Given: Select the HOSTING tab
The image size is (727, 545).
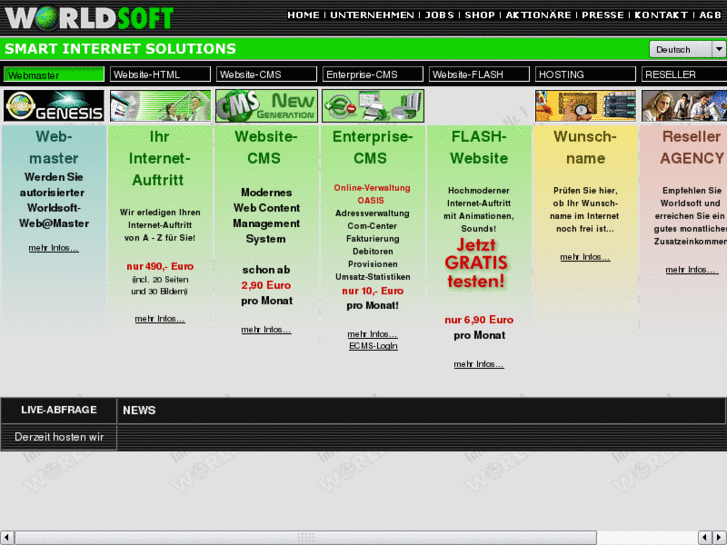Looking at the screenshot, I should point(585,74).
